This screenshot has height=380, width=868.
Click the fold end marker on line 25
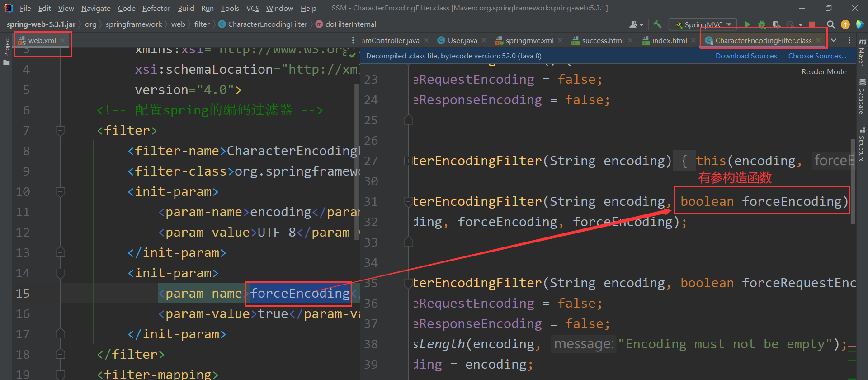408,120
